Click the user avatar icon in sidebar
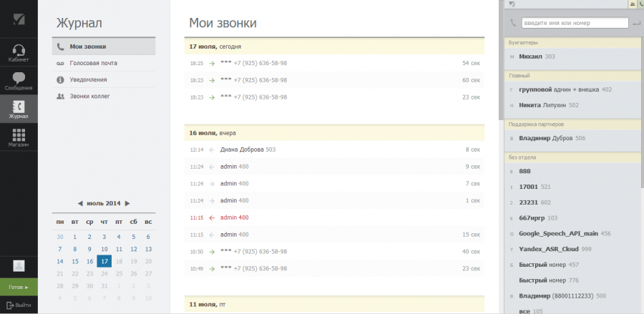644x314 pixels. (19, 265)
